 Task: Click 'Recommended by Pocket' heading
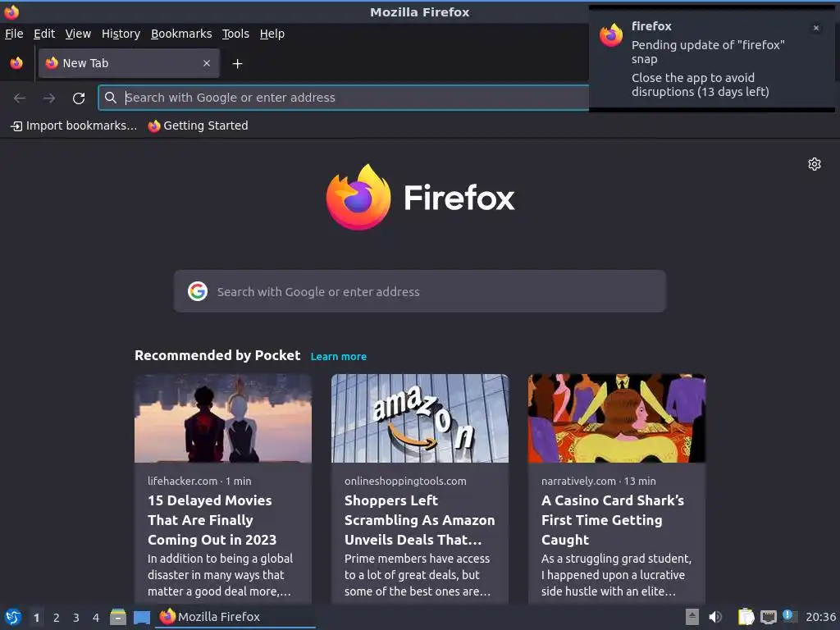pos(217,356)
